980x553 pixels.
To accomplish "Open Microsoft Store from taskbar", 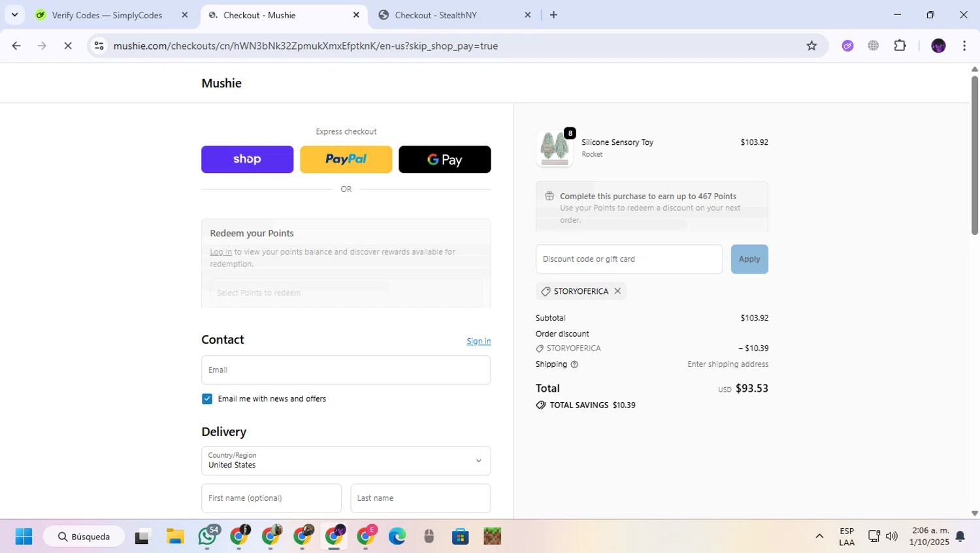I will tap(461, 537).
